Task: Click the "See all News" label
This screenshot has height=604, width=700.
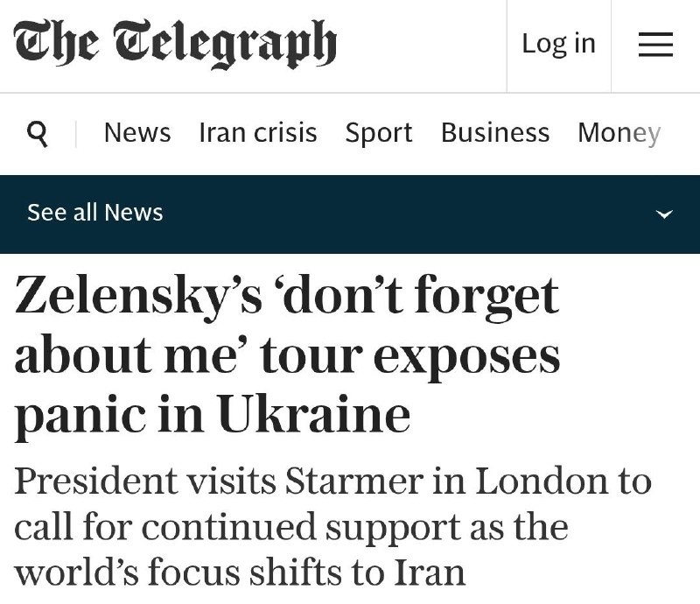Action: [95, 213]
